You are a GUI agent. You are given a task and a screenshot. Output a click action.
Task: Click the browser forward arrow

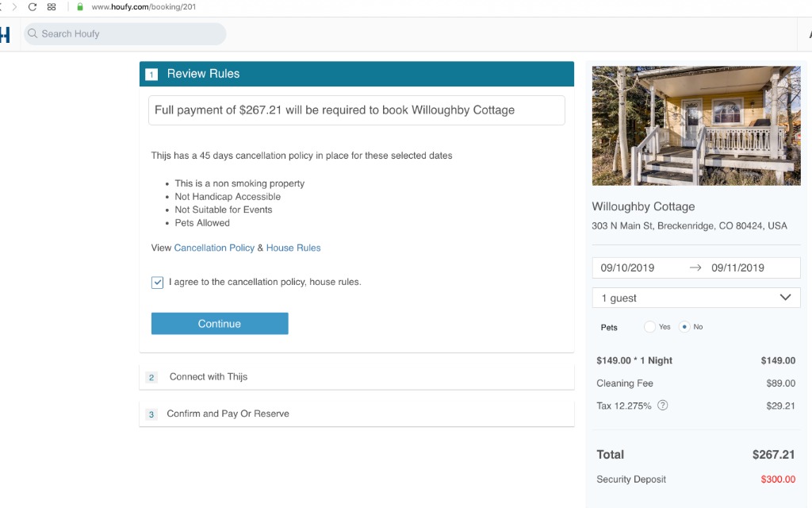[14, 7]
